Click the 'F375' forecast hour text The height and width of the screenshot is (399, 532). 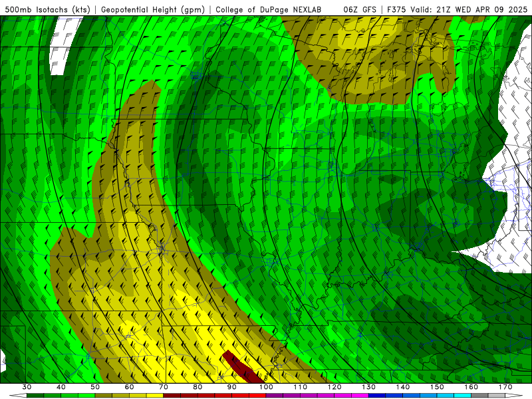[396, 9]
